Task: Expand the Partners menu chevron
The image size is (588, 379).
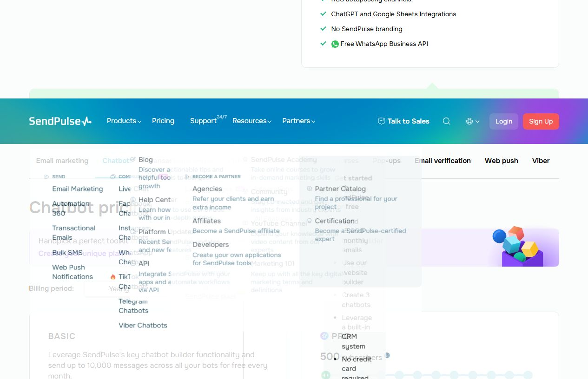Action: coord(313,121)
